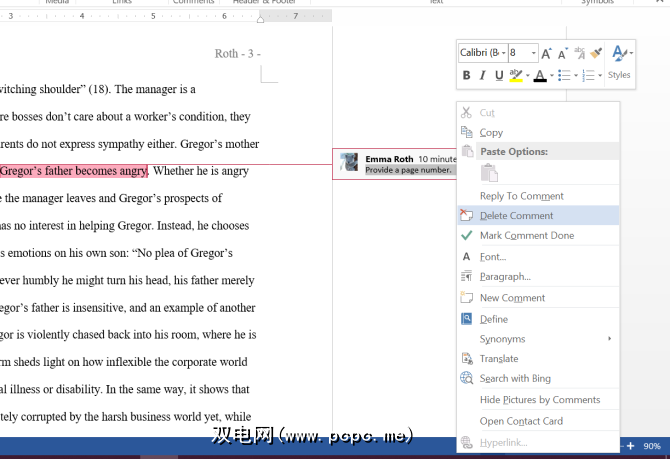
Task: Open Styles from the mini toolbar
Action: point(619,62)
